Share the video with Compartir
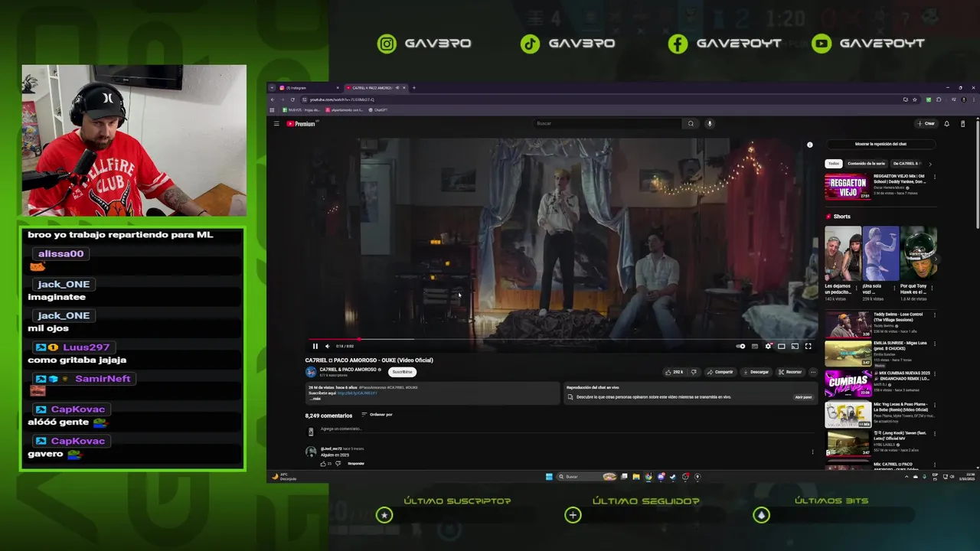Image resolution: width=980 pixels, height=551 pixels. [x=720, y=372]
